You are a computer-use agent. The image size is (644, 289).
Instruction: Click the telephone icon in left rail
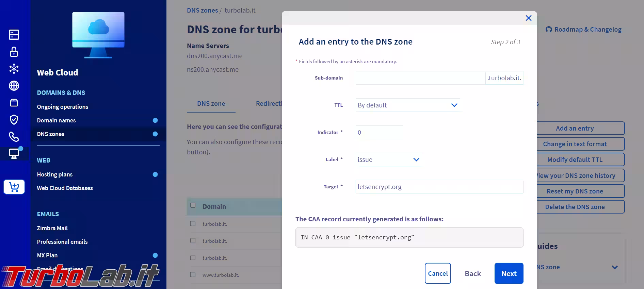tap(14, 137)
